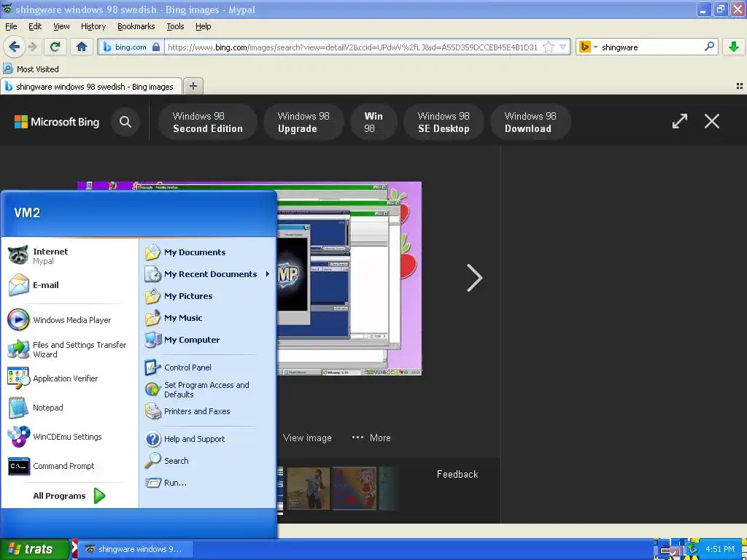Launch Internet Mypal from Start menu
This screenshot has width=747, height=560.
[x=69, y=256]
